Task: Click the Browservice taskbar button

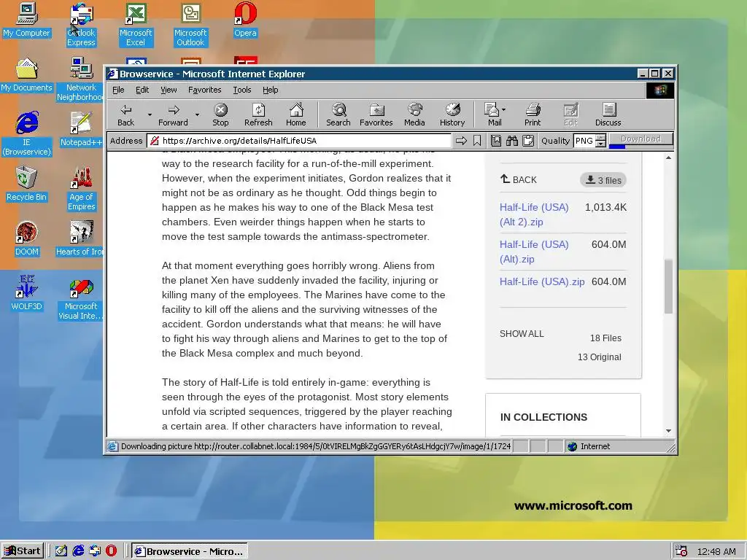Action: point(190,551)
